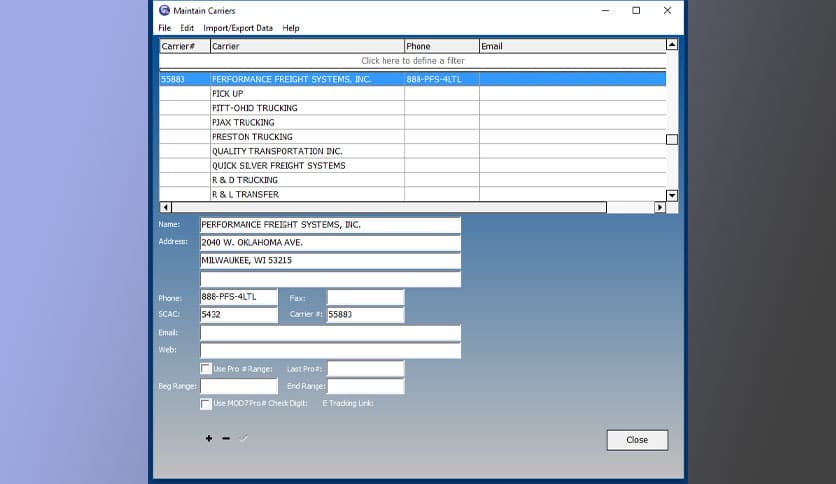Click into the SCAC input field

[239, 315]
